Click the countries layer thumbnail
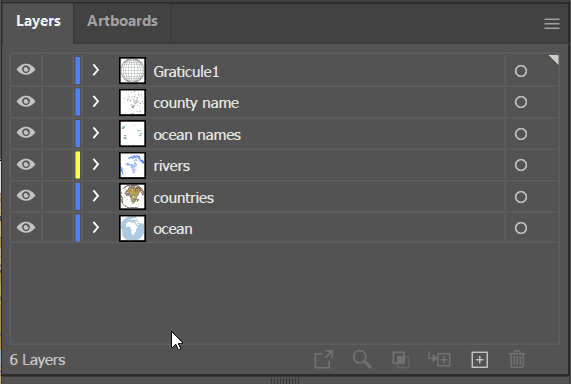Screen dimensions: 571x384 tap(133, 197)
